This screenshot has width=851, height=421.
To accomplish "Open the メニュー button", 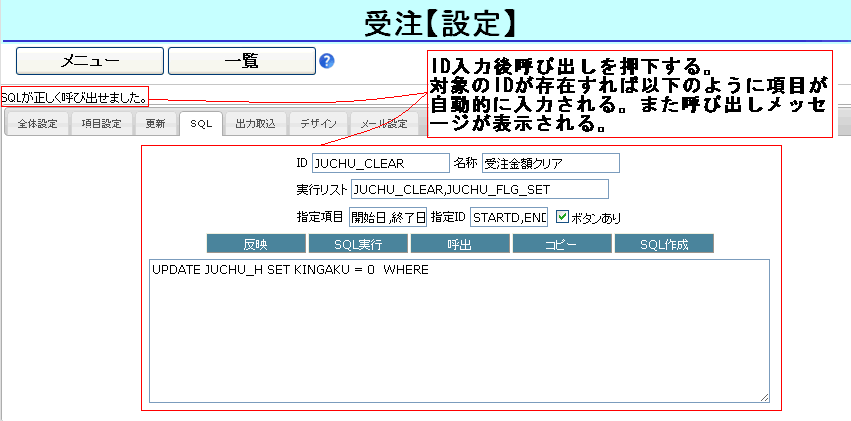I will pos(90,61).
